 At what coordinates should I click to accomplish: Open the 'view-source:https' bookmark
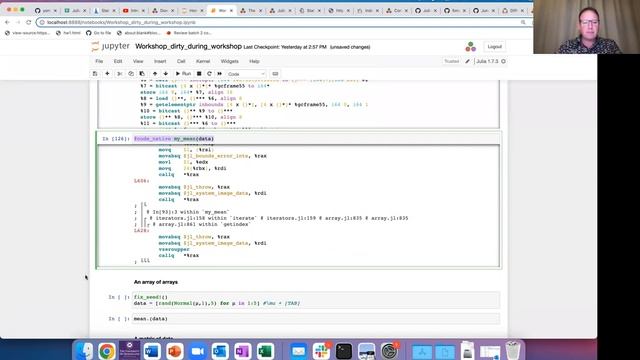(27, 33)
